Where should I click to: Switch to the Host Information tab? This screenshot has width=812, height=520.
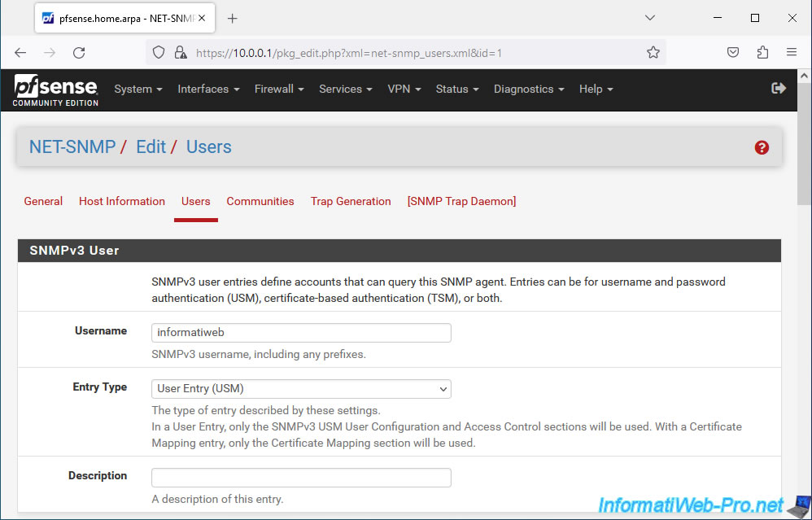(x=122, y=202)
